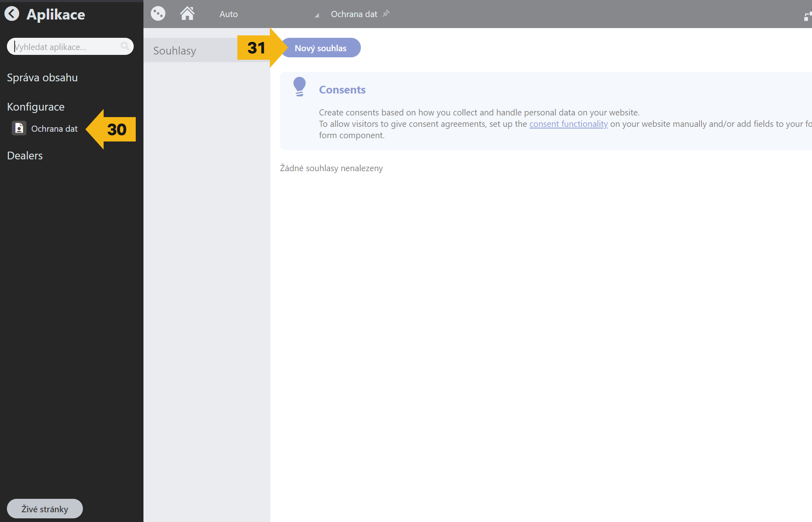Open the Dealers category

click(x=25, y=156)
